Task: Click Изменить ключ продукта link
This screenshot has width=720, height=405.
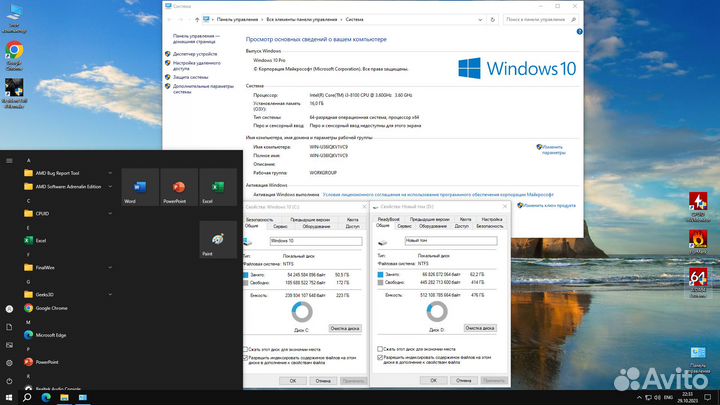Action: [549, 206]
